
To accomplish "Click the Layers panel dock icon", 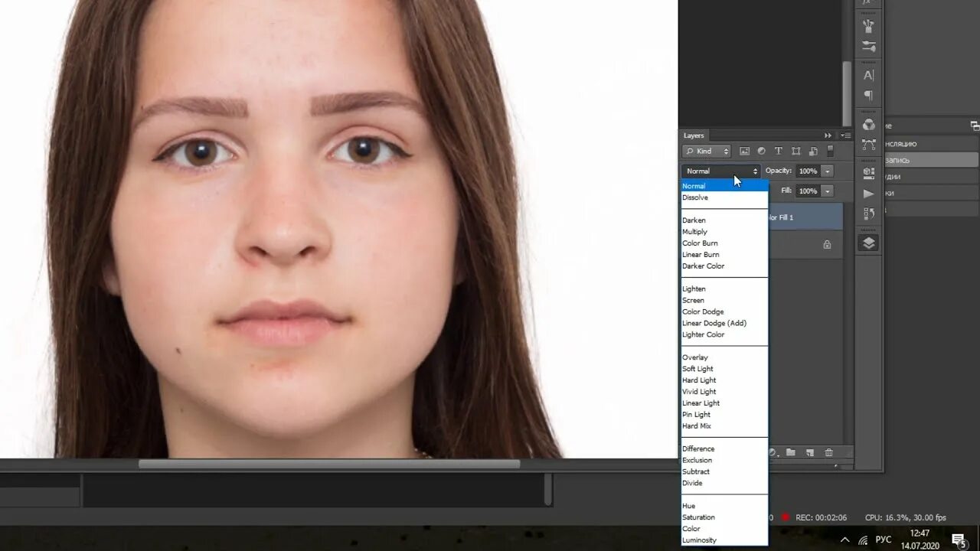I will click(x=868, y=243).
